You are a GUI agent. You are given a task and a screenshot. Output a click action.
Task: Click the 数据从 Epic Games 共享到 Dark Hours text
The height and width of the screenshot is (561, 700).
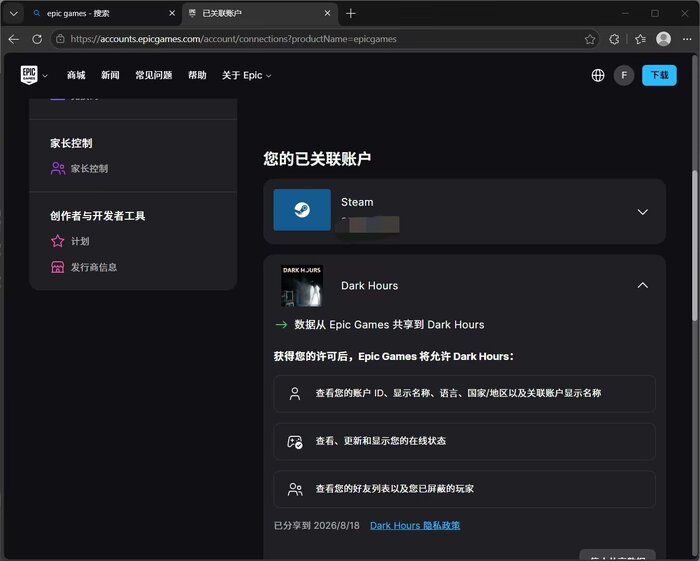pyautogui.click(x=389, y=324)
